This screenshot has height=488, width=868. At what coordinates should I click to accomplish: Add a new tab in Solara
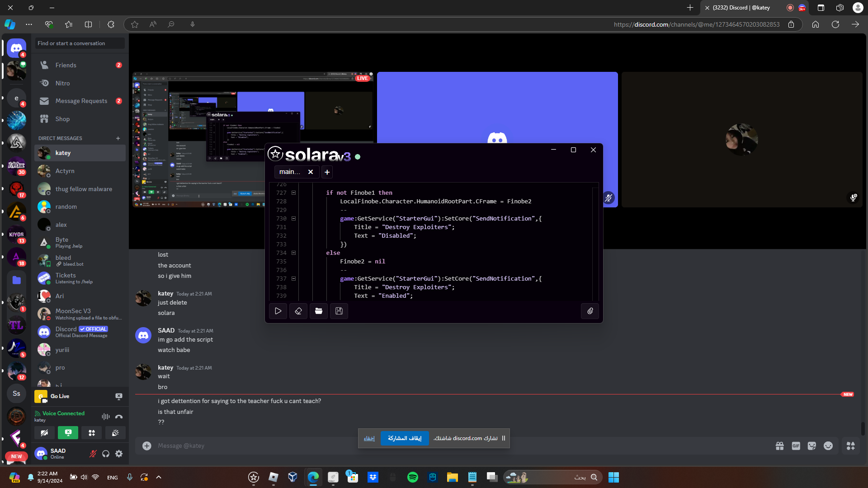(327, 172)
